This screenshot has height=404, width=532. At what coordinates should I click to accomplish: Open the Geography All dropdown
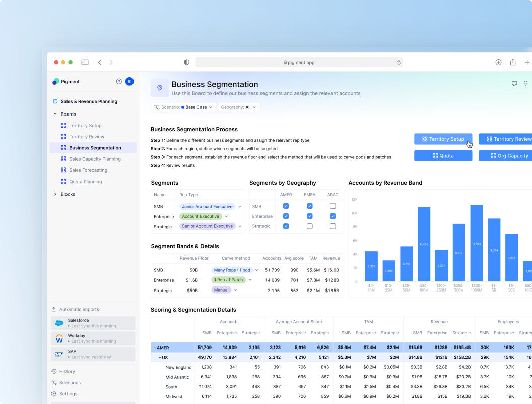[239, 107]
